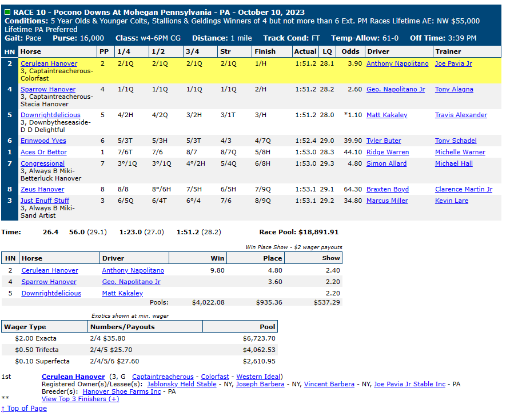The width and height of the screenshot is (518, 420).
Task: Click the green square icon beside RACE 10
Action: coord(7,13)
